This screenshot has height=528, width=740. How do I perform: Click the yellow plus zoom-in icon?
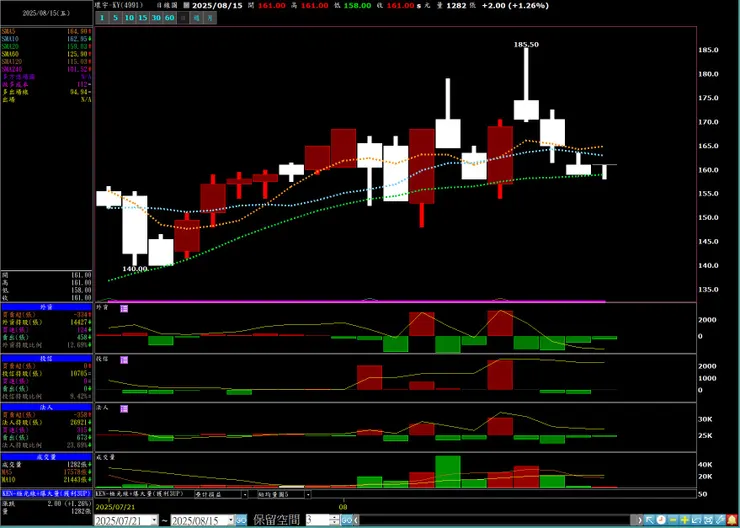[x=684, y=520]
